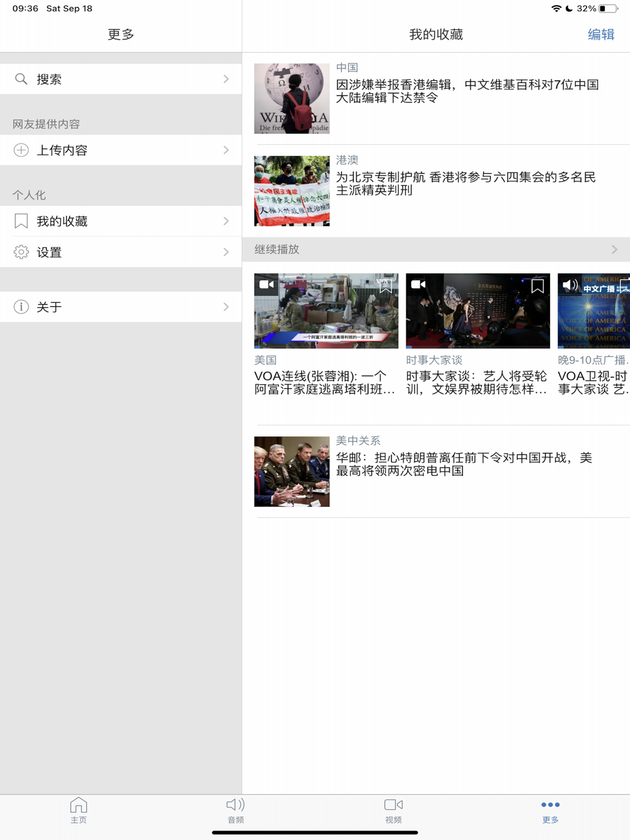Select 设置 in the sidebar

tap(121, 252)
